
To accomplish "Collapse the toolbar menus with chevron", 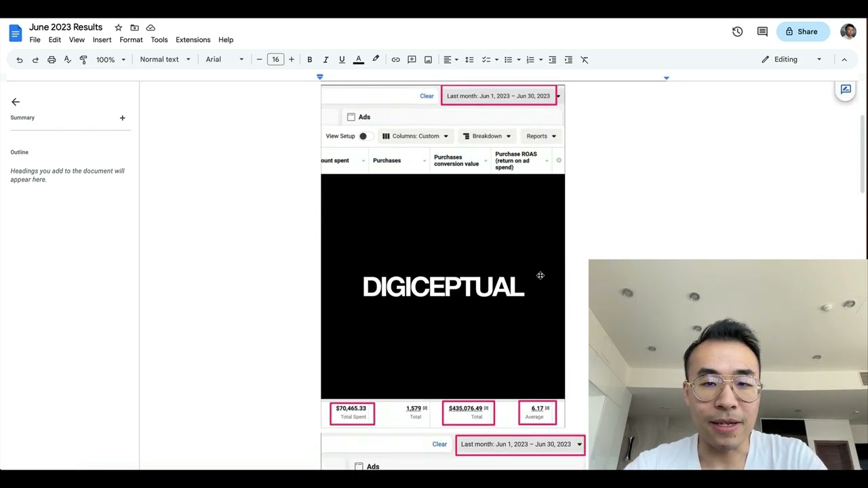I will pyautogui.click(x=844, y=60).
